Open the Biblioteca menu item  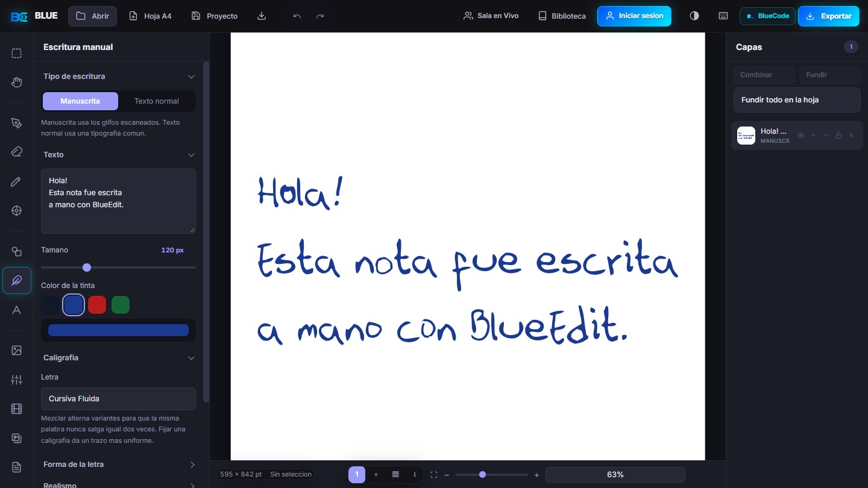coord(562,16)
